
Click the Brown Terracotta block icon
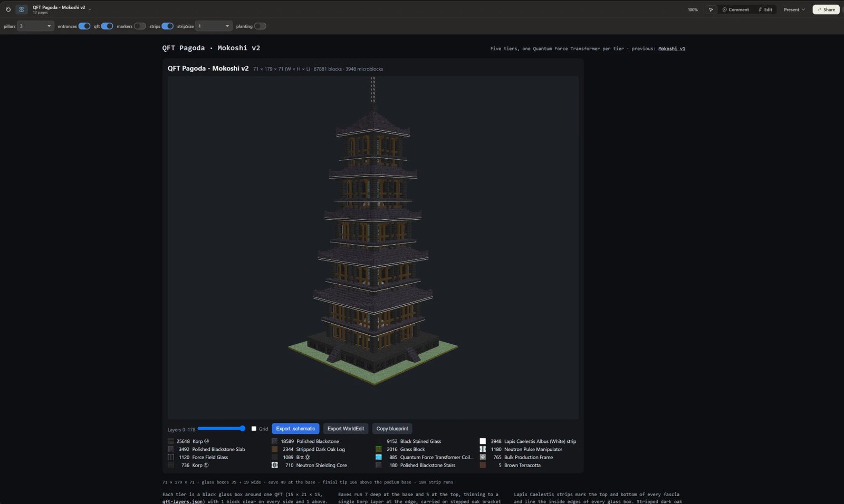[x=483, y=465]
